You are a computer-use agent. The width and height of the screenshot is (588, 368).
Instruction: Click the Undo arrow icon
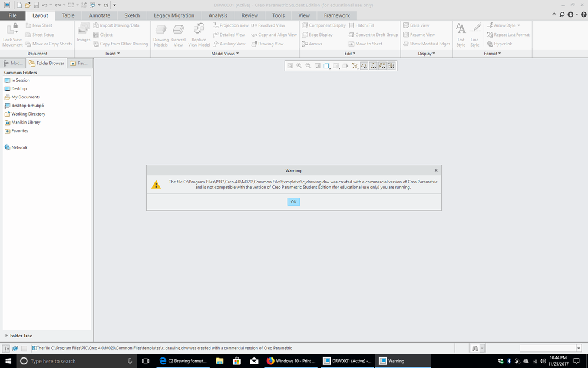point(45,5)
